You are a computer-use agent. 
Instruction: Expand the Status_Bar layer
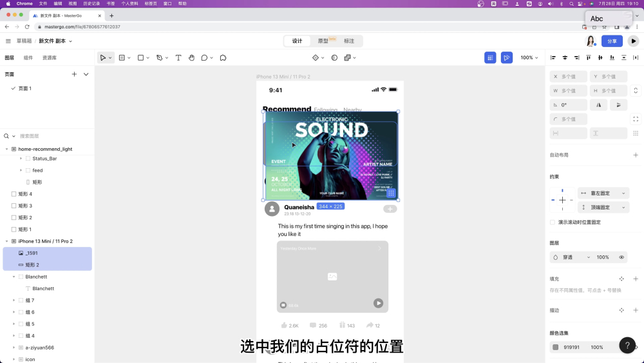[21, 158]
